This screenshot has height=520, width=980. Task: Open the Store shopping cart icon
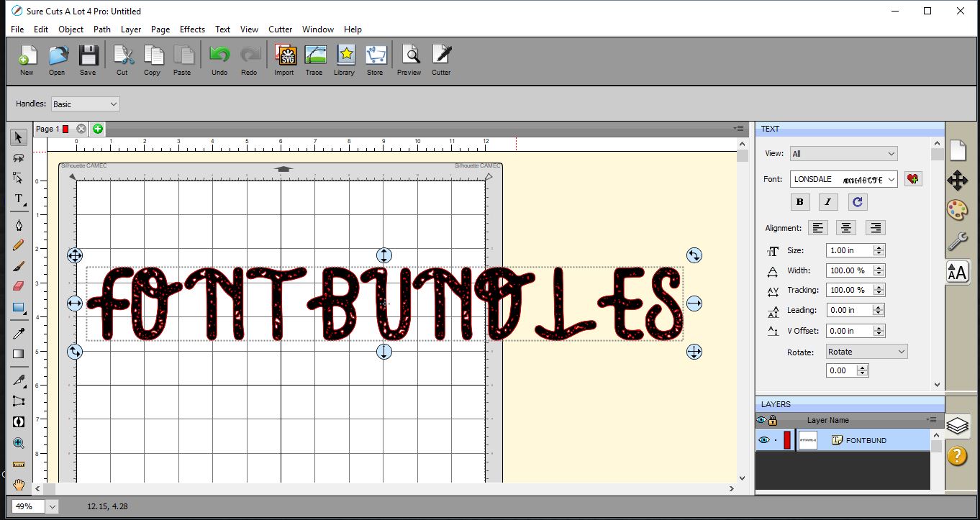[x=376, y=56]
